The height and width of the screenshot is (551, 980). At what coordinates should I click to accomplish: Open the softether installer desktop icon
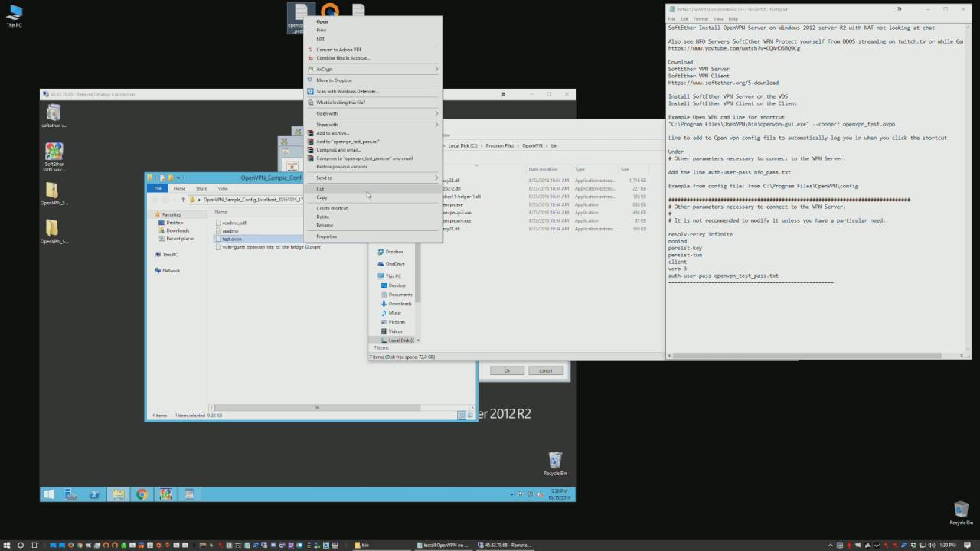[54, 117]
